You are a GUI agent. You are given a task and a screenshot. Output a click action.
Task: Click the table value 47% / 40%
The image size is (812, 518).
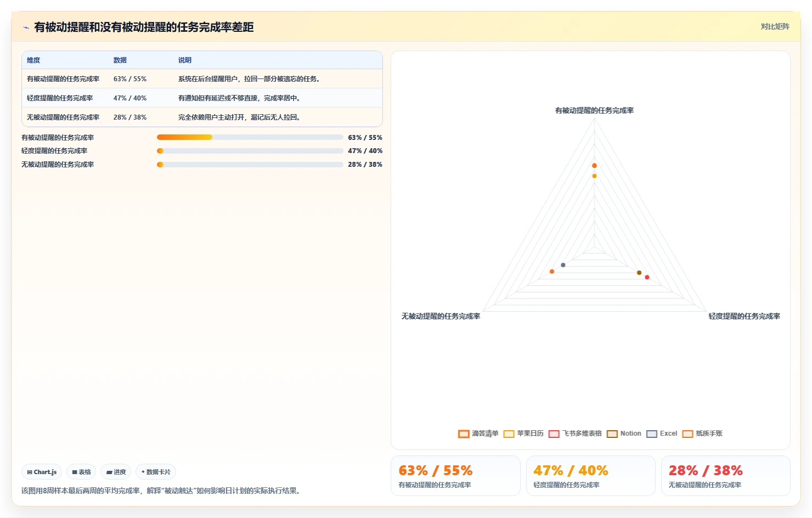click(x=130, y=98)
